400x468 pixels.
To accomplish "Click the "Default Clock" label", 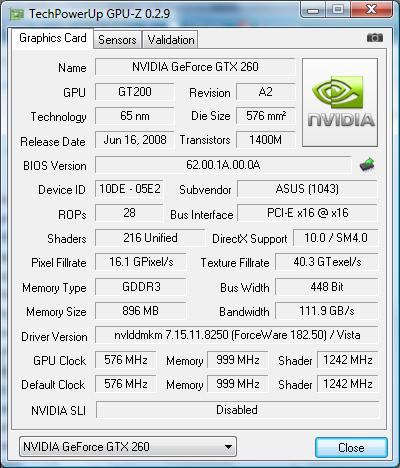I will [53, 385].
